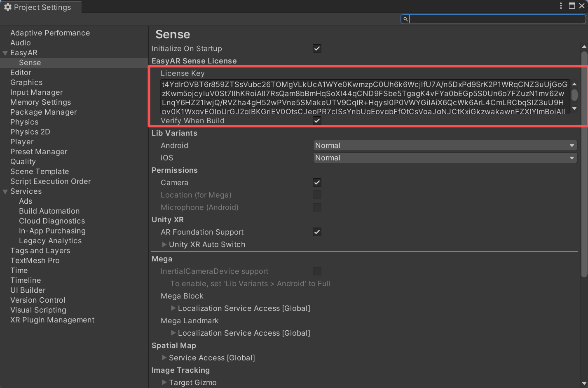The image size is (588, 388).
Task: Click the Mega Landmark label
Action: click(x=190, y=321)
